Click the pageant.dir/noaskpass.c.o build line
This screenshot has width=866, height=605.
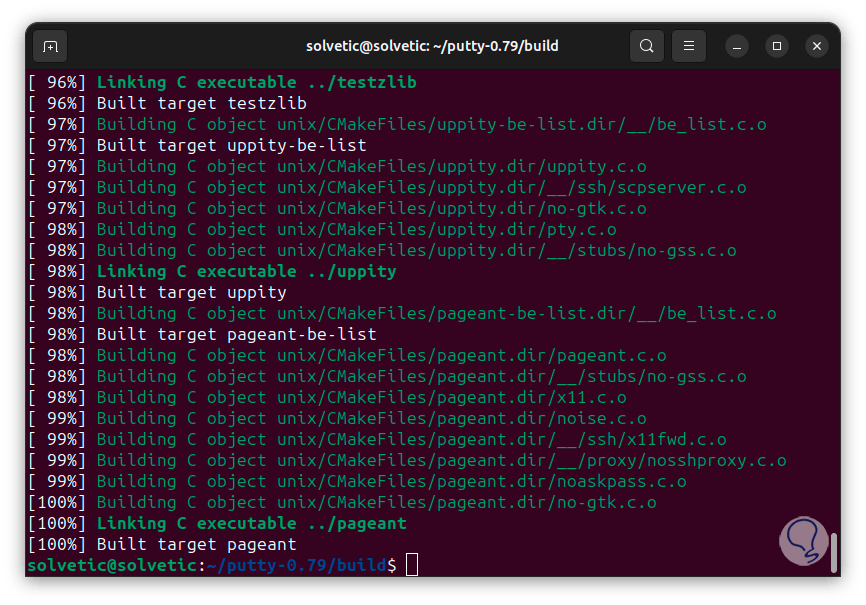tap(357, 481)
